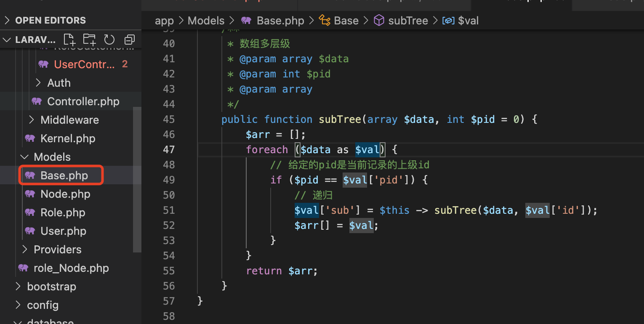Collapse all folders in explorer
Viewport: 644px width, 324px height.
pos(130,40)
